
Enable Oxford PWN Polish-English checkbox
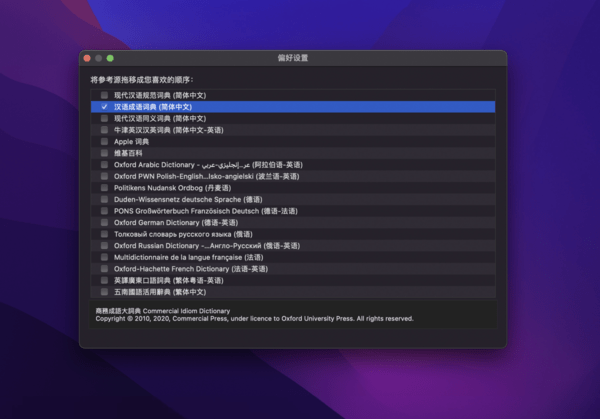coord(104,176)
